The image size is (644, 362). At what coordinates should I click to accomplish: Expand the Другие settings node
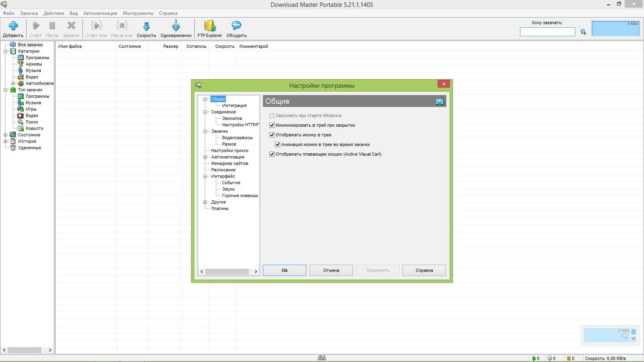click(x=205, y=202)
